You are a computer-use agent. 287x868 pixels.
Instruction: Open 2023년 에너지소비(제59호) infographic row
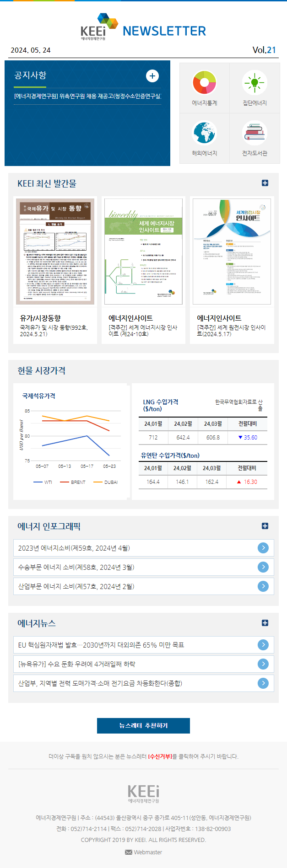point(144,548)
